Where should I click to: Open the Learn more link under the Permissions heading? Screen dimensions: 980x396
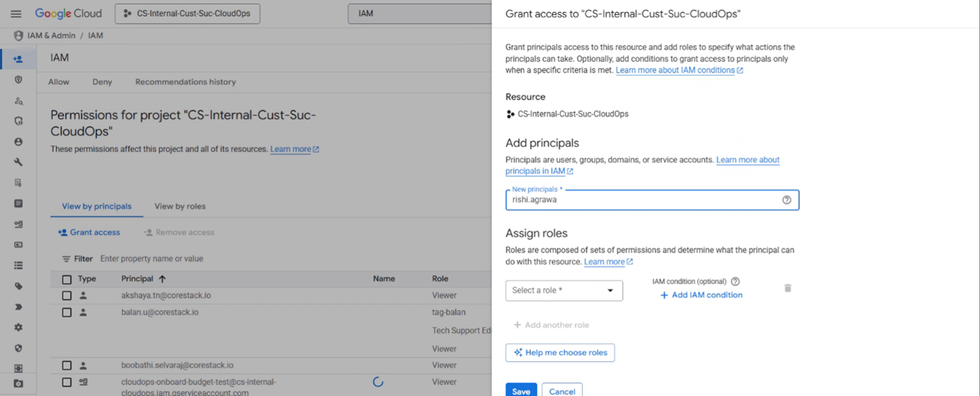tap(294, 149)
